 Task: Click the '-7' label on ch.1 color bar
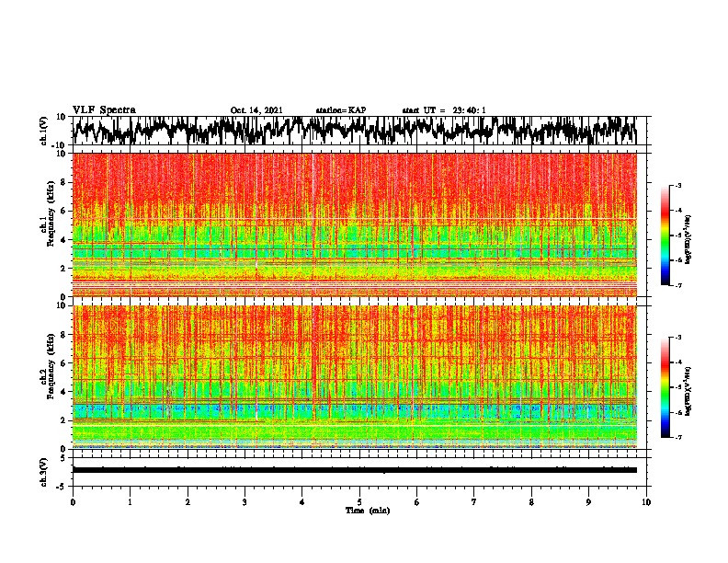click(x=677, y=285)
